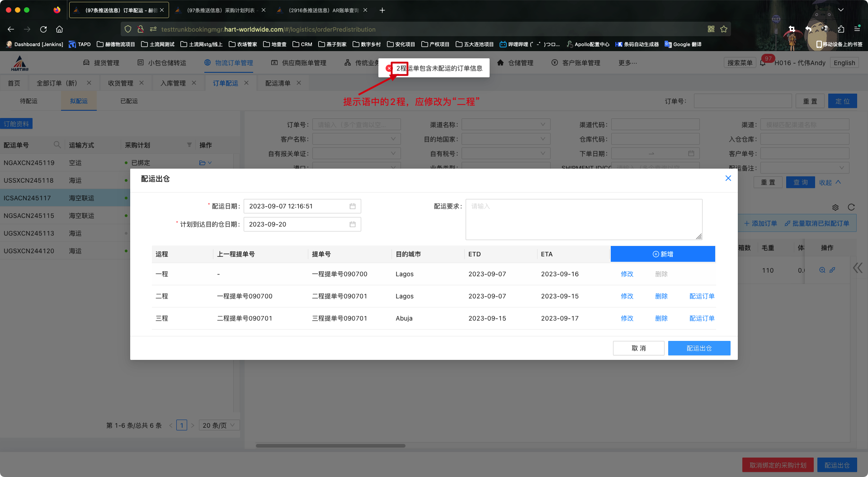Viewport: 868px width, 477px height.
Task: Switch to the 已配运 tab
Action: tap(129, 101)
